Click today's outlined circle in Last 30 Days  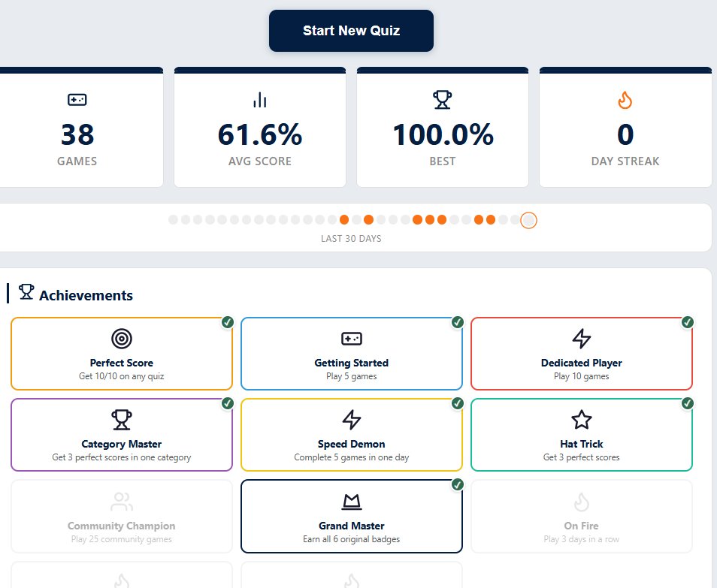[528, 219]
